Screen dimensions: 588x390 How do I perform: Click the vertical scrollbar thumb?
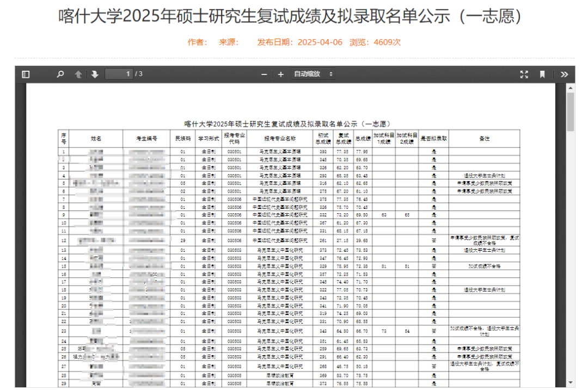[x=571, y=112]
